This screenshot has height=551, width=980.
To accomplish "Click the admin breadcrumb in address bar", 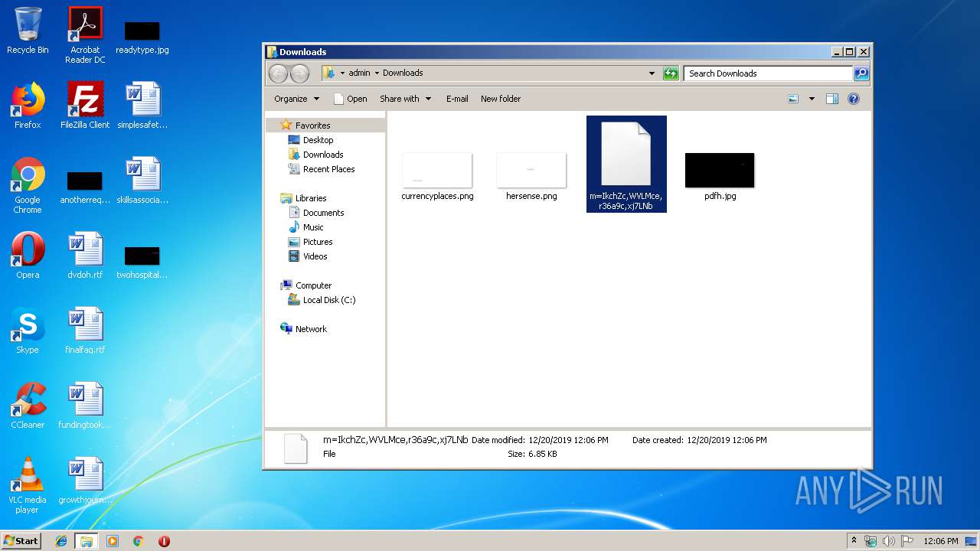I will pyautogui.click(x=359, y=73).
